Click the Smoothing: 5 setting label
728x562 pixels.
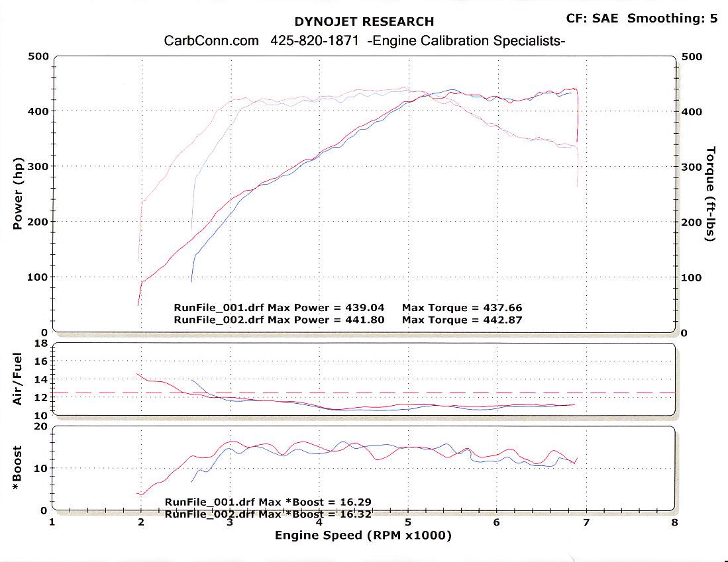(x=672, y=18)
